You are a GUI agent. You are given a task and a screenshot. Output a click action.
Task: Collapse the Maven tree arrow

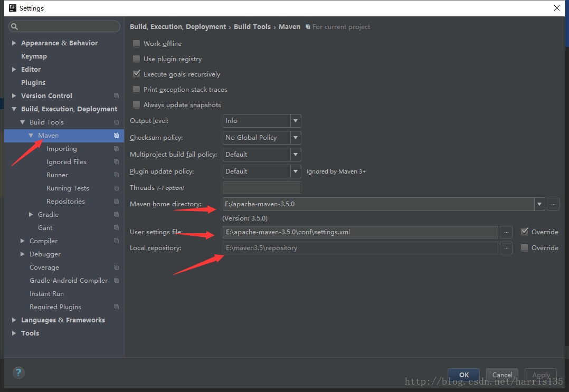coord(31,135)
